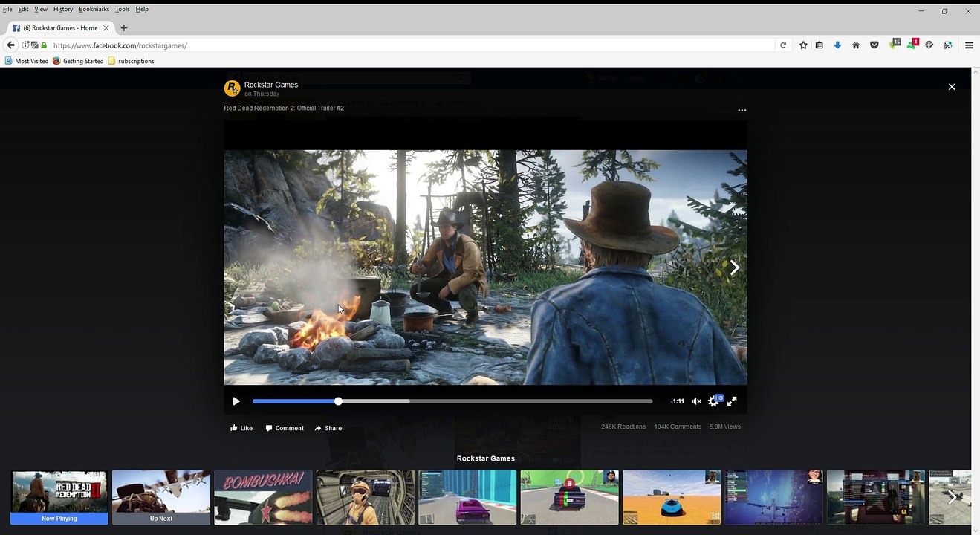Open the History menu

(x=63, y=9)
